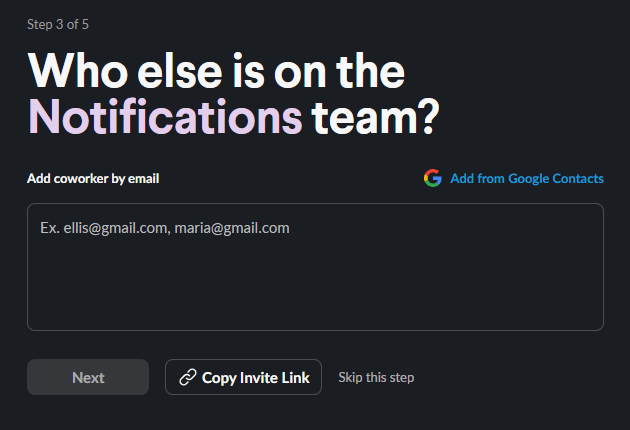The width and height of the screenshot is (630, 430).
Task: Click the Add coworker by email label
Action: 93,179
